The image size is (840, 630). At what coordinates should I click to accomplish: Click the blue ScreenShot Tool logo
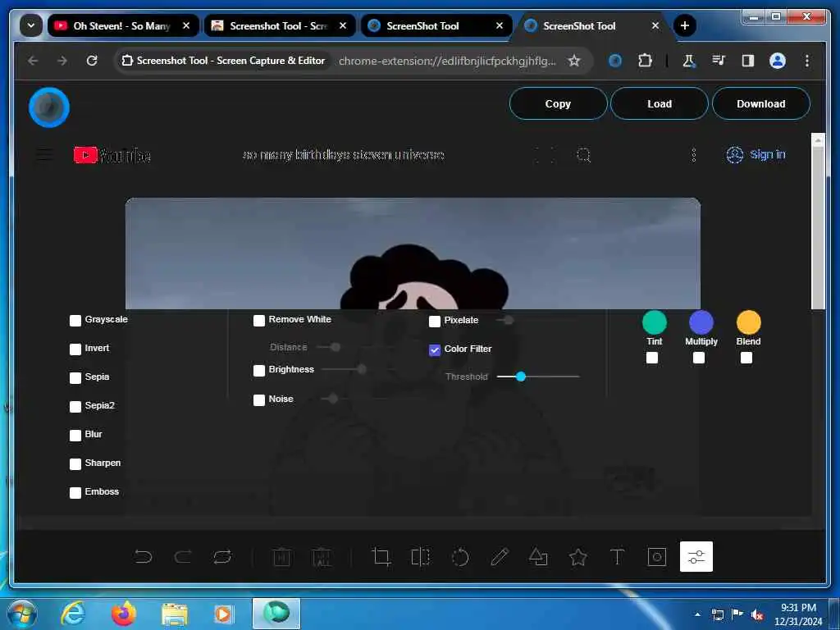coord(49,107)
